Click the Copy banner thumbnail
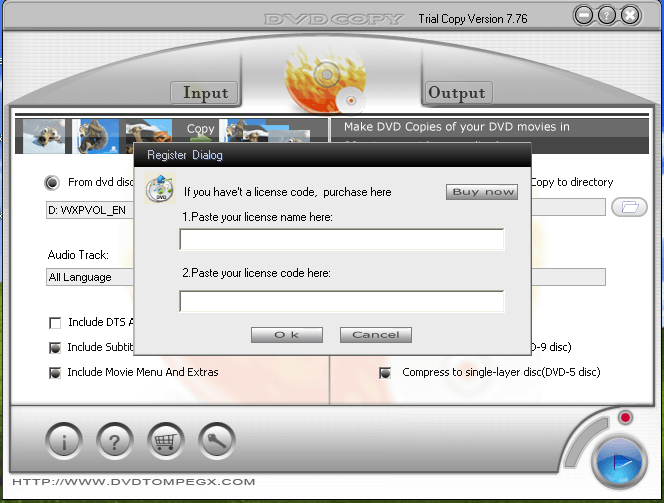Screen dimensions: 664x503 pyautogui.click(x=200, y=131)
